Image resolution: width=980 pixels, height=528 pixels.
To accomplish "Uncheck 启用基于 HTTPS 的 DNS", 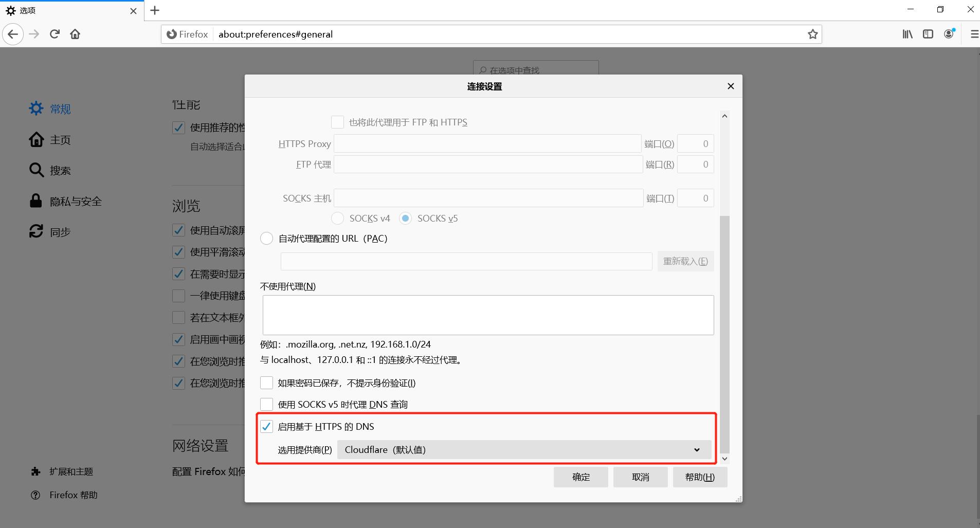I will (x=266, y=427).
